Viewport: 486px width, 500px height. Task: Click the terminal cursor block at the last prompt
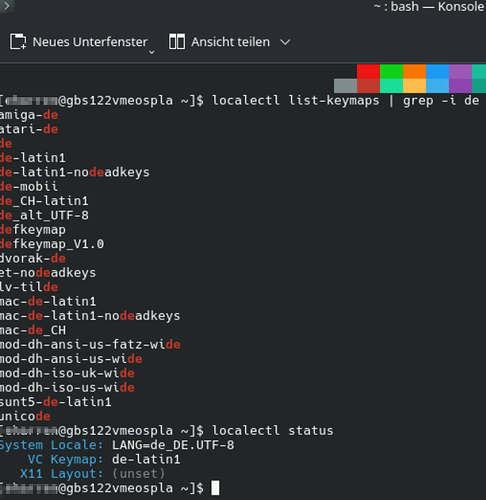(x=215, y=488)
